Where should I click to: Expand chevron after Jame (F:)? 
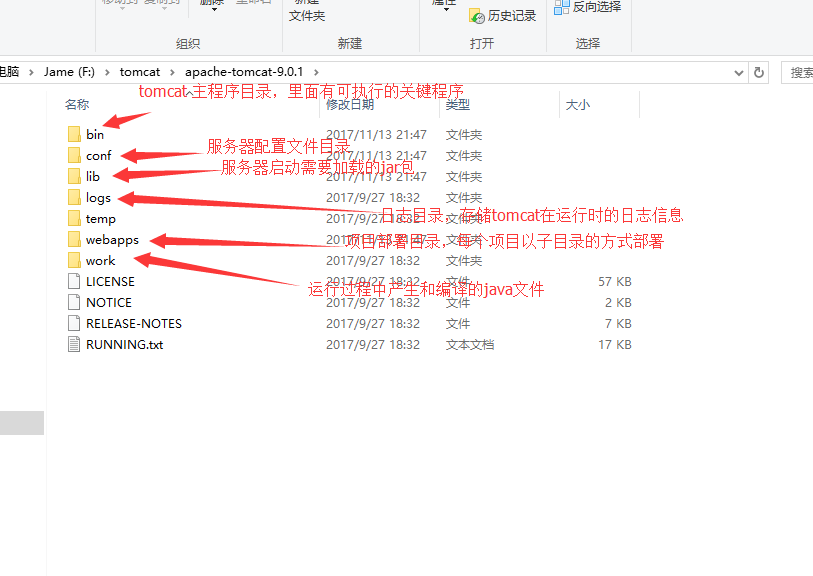point(107,72)
